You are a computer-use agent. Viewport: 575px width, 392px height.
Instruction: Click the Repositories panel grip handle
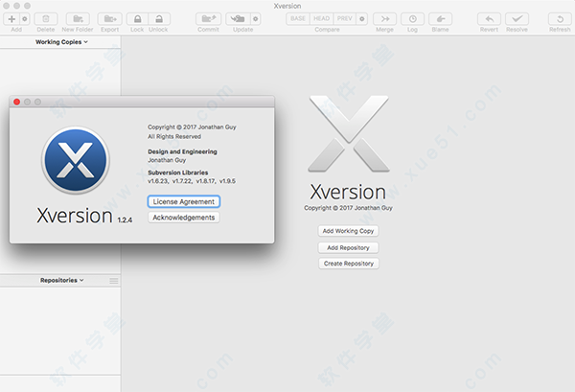point(114,281)
